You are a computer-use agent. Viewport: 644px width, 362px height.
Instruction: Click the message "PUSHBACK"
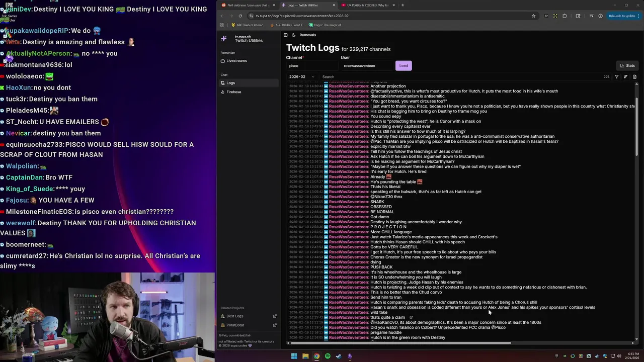click(381, 267)
